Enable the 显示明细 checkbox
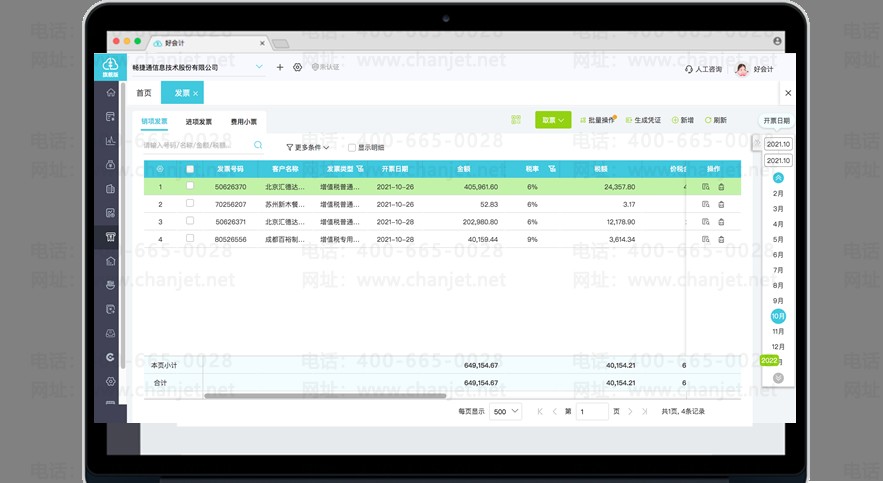 point(352,147)
